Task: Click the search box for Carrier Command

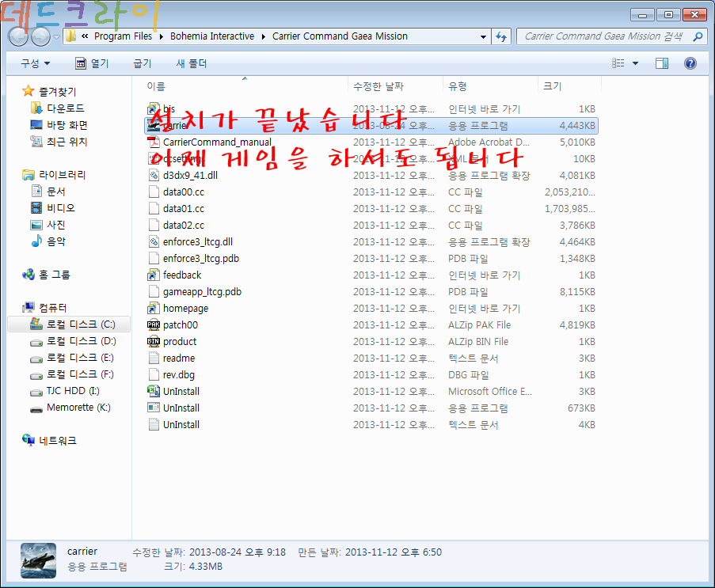Action: (606, 36)
